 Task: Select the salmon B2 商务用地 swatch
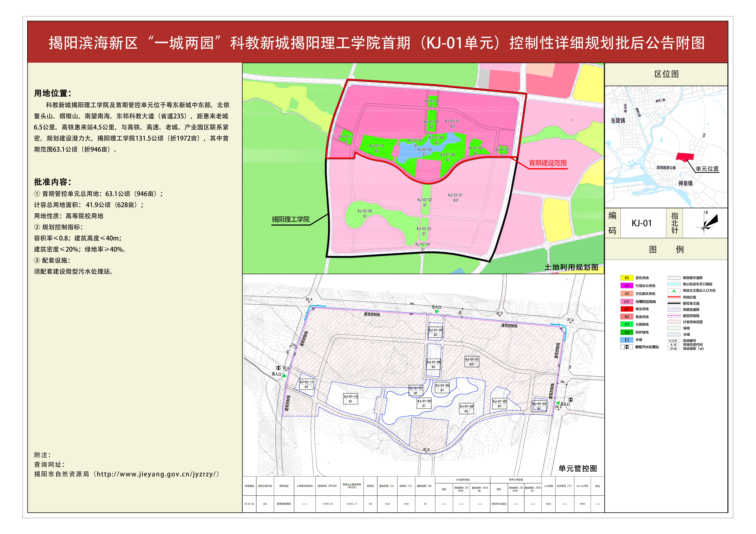(627, 317)
